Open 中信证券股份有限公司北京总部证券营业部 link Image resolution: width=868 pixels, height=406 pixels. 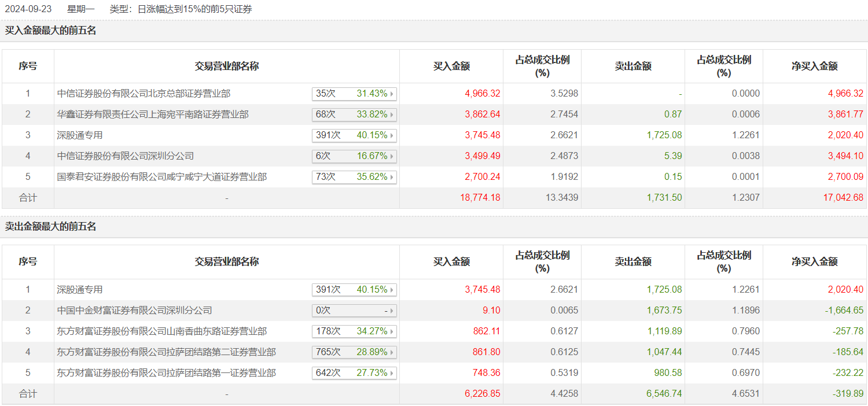(144, 94)
